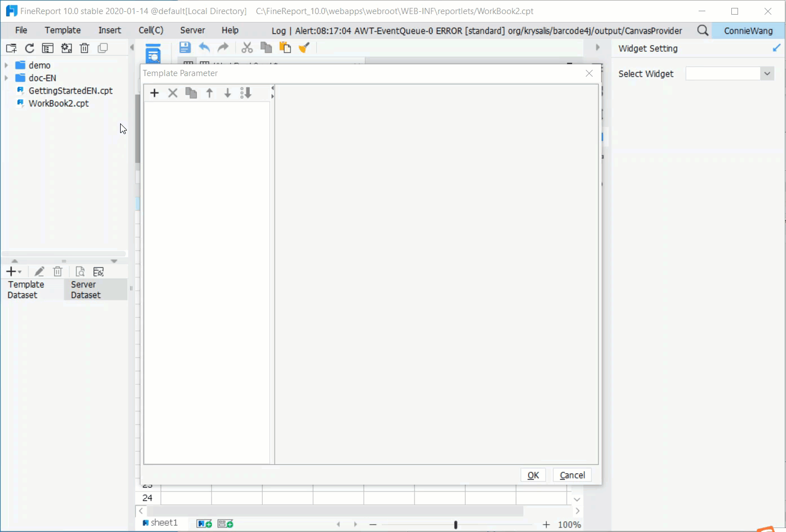Confirm the dialog with OK
This screenshot has height=532, width=786.
click(533, 475)
